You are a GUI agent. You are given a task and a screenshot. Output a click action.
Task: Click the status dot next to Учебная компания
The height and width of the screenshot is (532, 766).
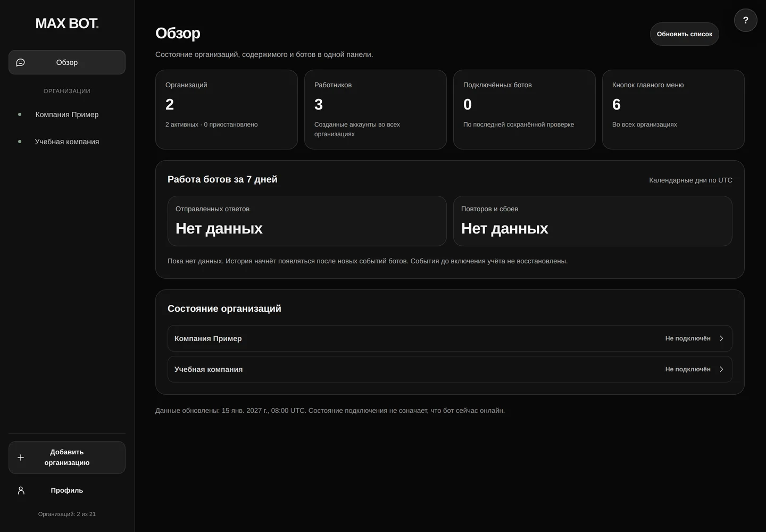20,142
